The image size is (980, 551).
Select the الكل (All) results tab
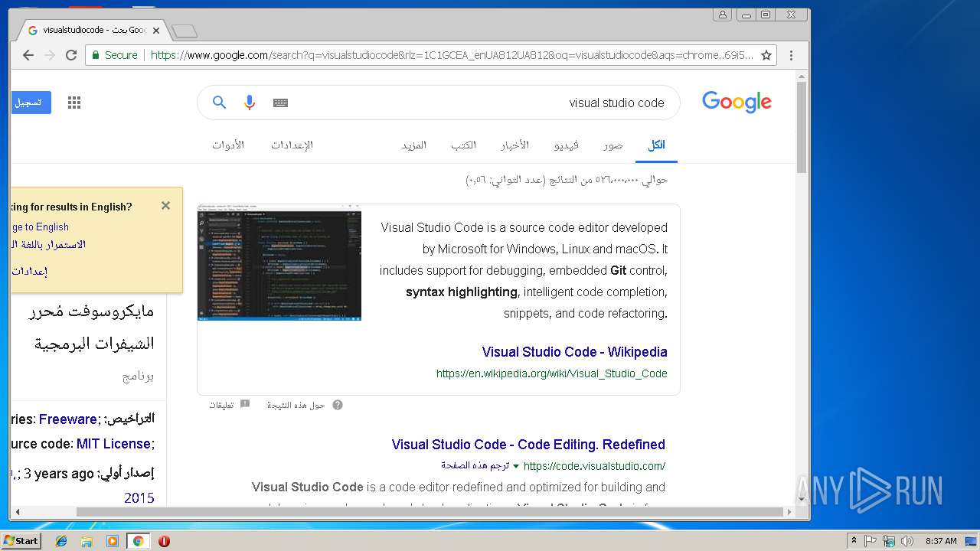tap(656, 145)
